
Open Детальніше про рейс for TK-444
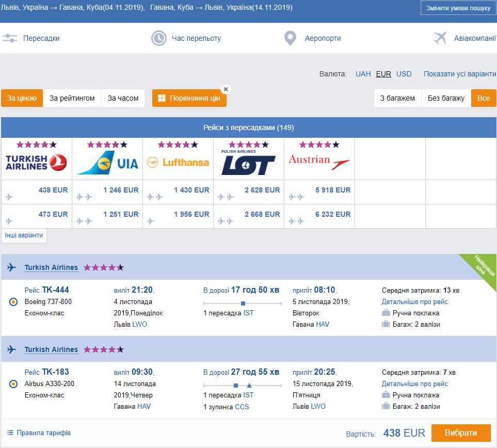click(414, 301)
